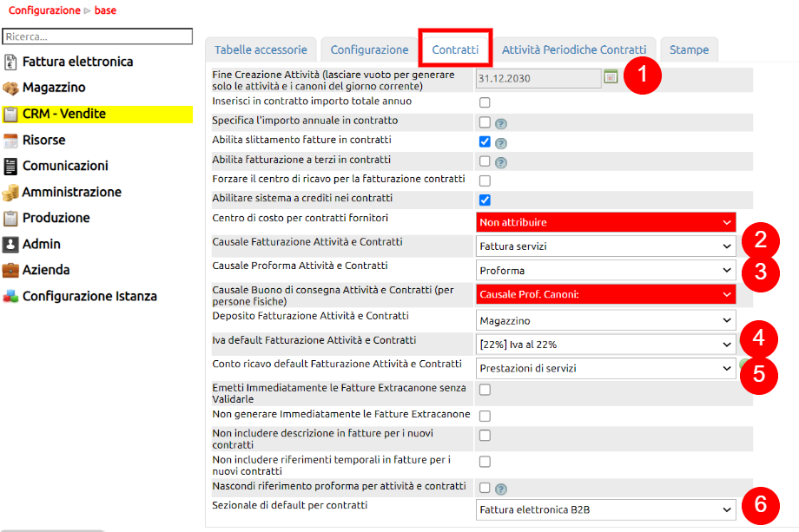Uncheck Abilitare sistema a crediti nei contratti

pyautogui.click(x=485, y=200)
